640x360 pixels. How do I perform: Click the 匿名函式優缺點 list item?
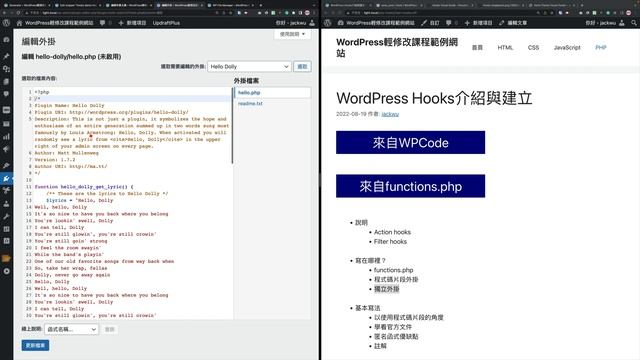click(x=396, y=336)
